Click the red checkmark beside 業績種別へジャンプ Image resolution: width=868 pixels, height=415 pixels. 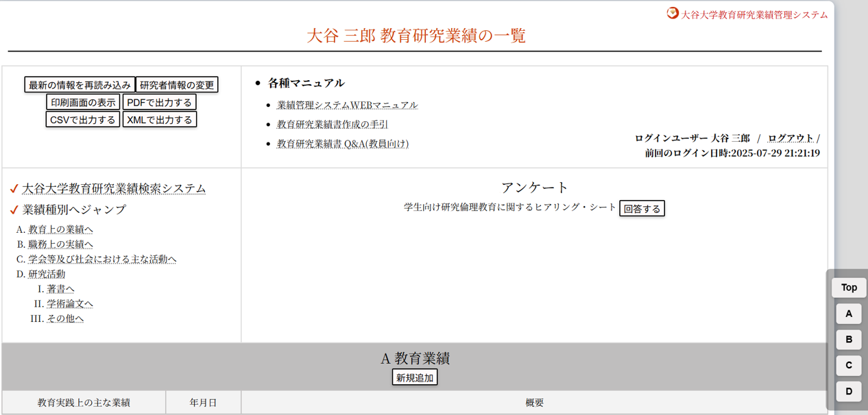14,210
